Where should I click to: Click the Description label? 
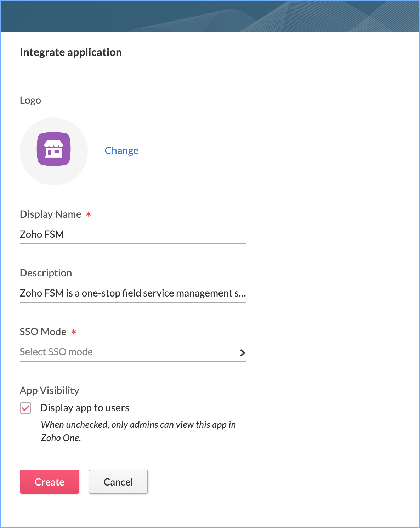[x=46, y=273]
